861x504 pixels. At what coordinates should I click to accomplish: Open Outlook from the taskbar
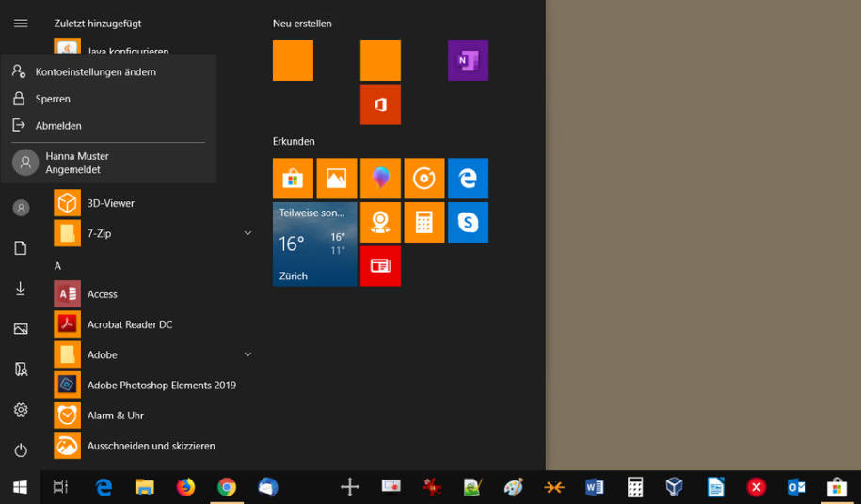click(x=796, y=487)
